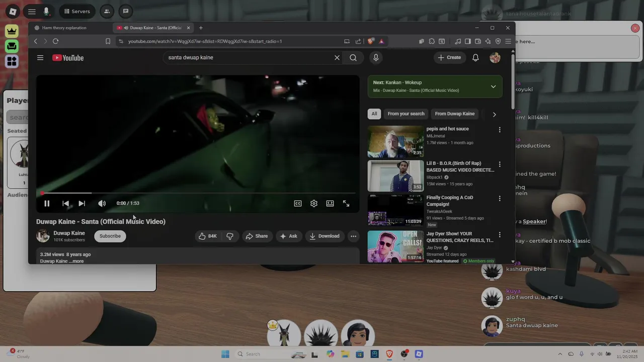
Task: Show hidden system tray icons
Action: coord(560,354)
